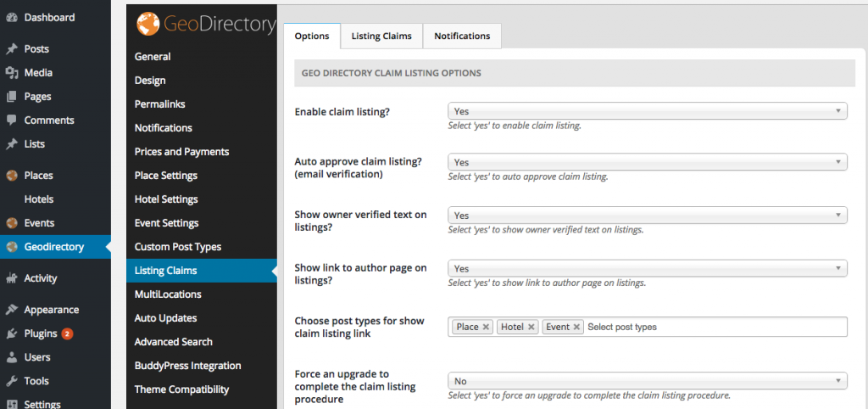Viewport: 868px width, 409px height.
Task: Click the Settings sliders icon
Action: [12, 405]
